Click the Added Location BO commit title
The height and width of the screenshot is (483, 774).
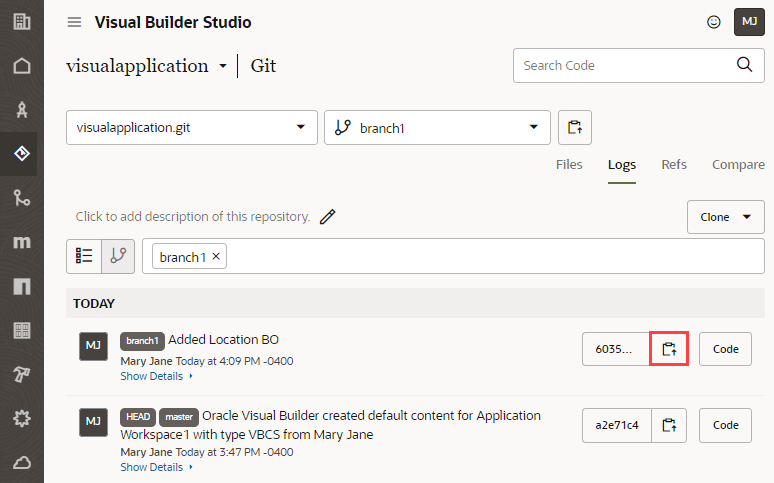tap(224, 340)
